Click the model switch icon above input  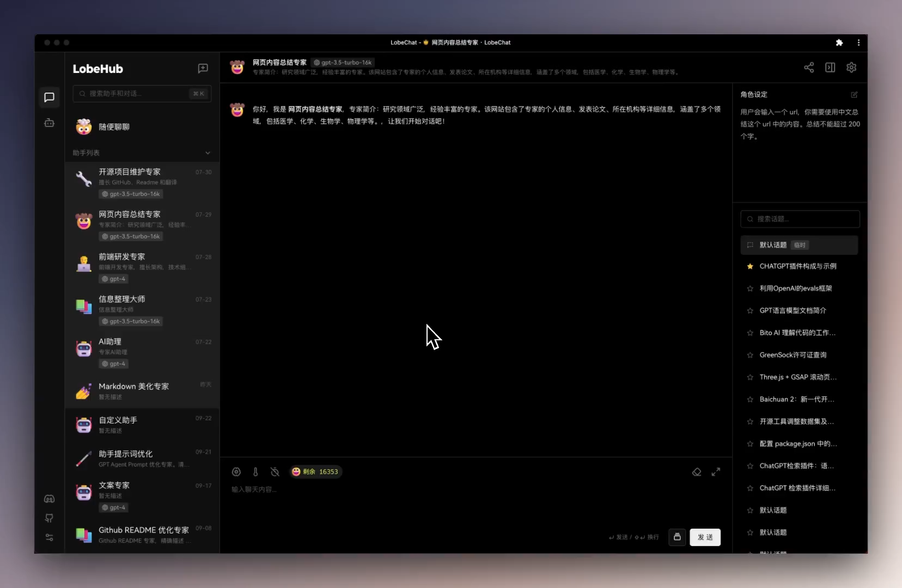[236, 472]
